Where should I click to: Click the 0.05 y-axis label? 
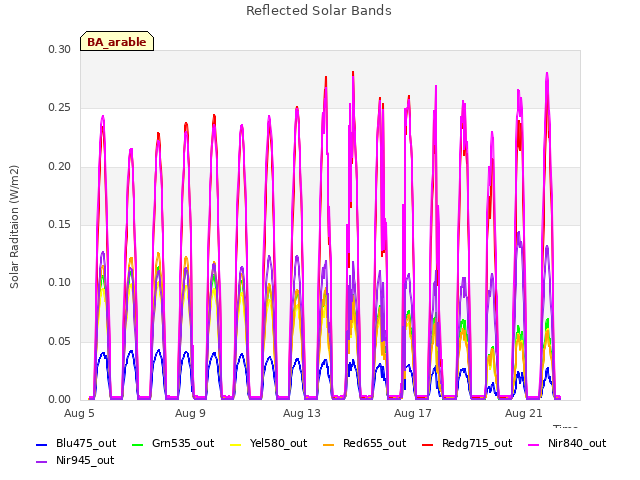tap(60, 341)
